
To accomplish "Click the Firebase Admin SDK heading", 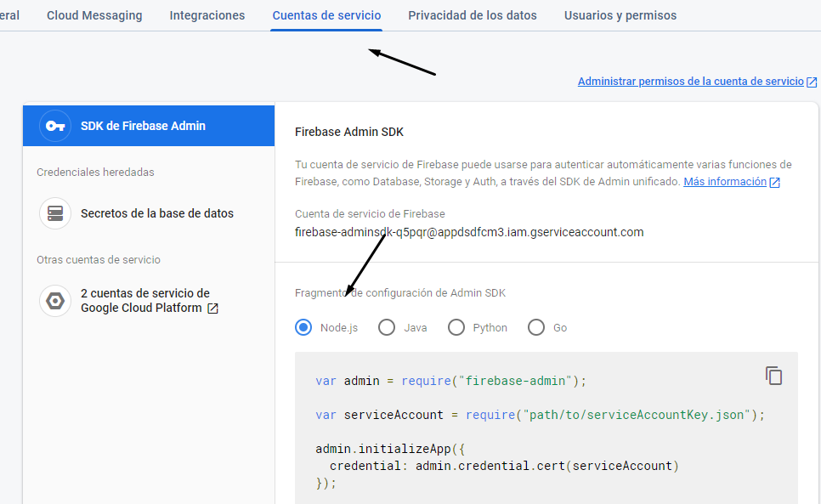I will [349, 132].
